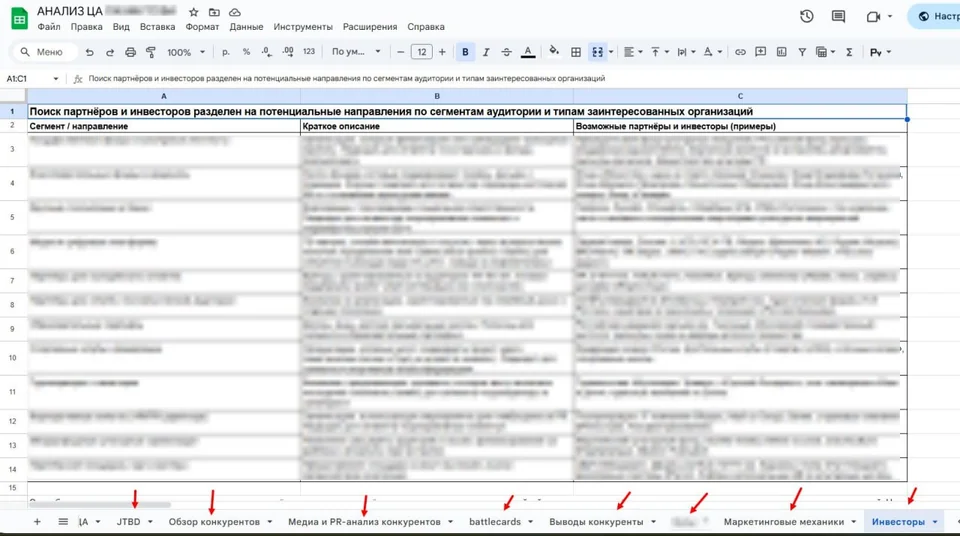Open horizontal align dropdown

click(632, 52)
